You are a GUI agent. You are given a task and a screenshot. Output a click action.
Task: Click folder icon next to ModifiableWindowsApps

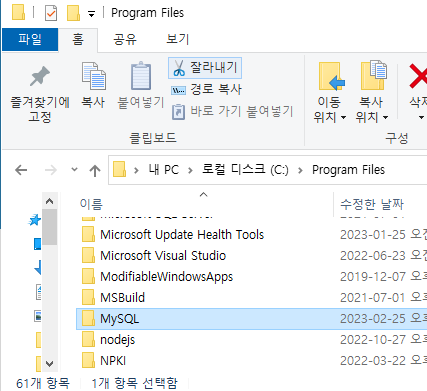click(88, 276)
